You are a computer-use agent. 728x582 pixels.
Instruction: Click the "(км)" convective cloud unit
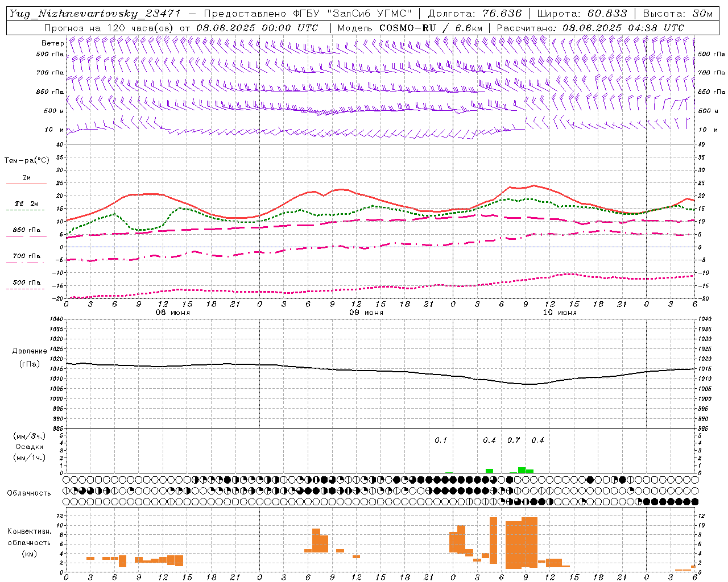pos(30,553)
